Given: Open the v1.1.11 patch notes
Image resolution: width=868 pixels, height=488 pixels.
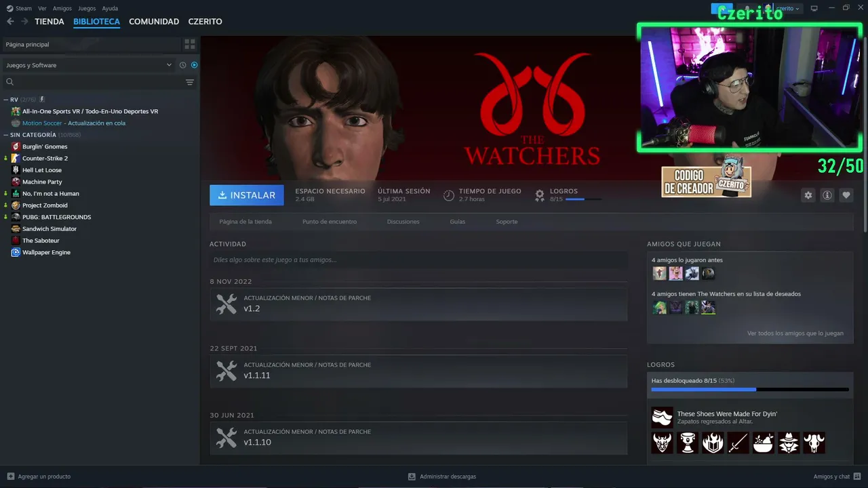Looking at the screenshot, I should click(418, 371).
